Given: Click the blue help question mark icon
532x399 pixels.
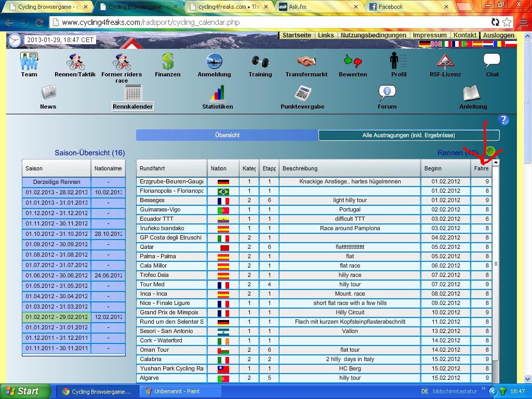Looking at the screenshot, I should tap(503, 120).
